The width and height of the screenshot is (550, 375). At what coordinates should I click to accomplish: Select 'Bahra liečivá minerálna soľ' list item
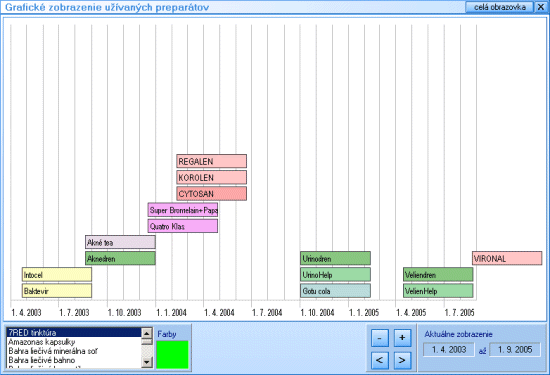click(74, 351)
